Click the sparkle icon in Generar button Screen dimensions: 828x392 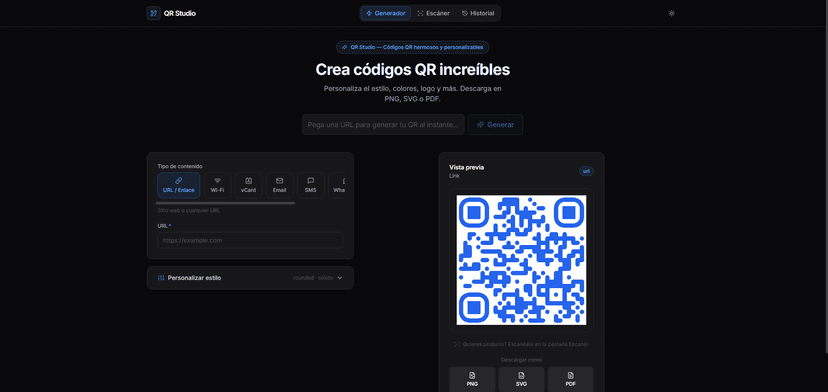point(481,125)
